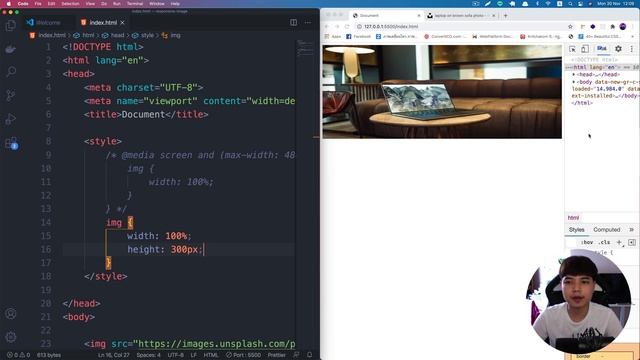
Task: Open the Chrome profile avatar
Action: tap(623, 27)
